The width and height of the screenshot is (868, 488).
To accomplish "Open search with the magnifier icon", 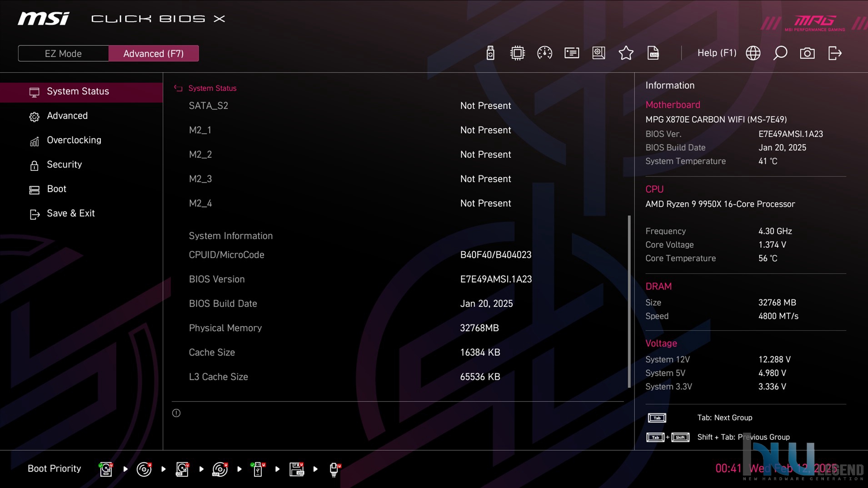I will point(780,53).
